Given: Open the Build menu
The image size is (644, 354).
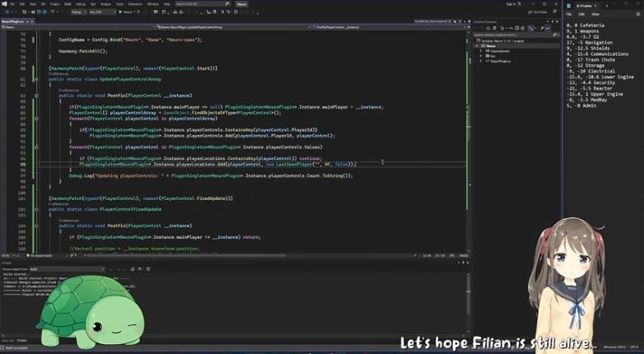Looking at the screenshot, I should point(68,4).
